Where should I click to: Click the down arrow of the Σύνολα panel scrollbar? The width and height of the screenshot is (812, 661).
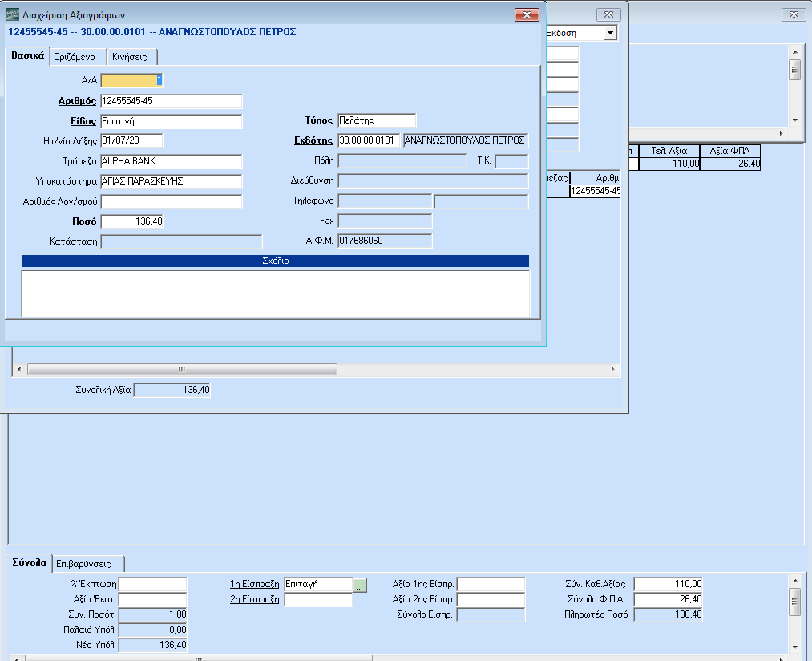click(x=795, y=647)
